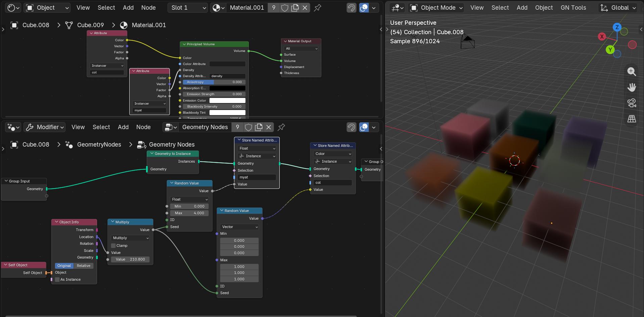Image resolution: width=644 pixels, height=317 pixels.
Task: Open the Float data type dropdown on Random Value
Action: tap(190, 199)
